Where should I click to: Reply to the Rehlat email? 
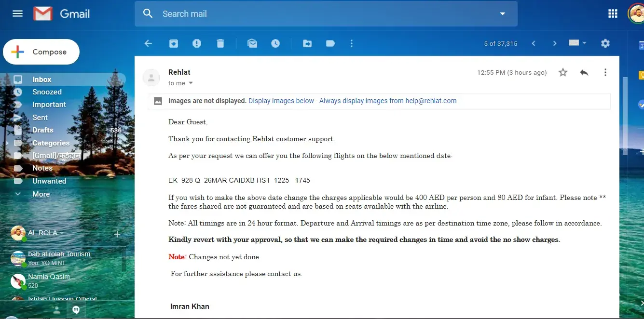(x=584, y=72)
